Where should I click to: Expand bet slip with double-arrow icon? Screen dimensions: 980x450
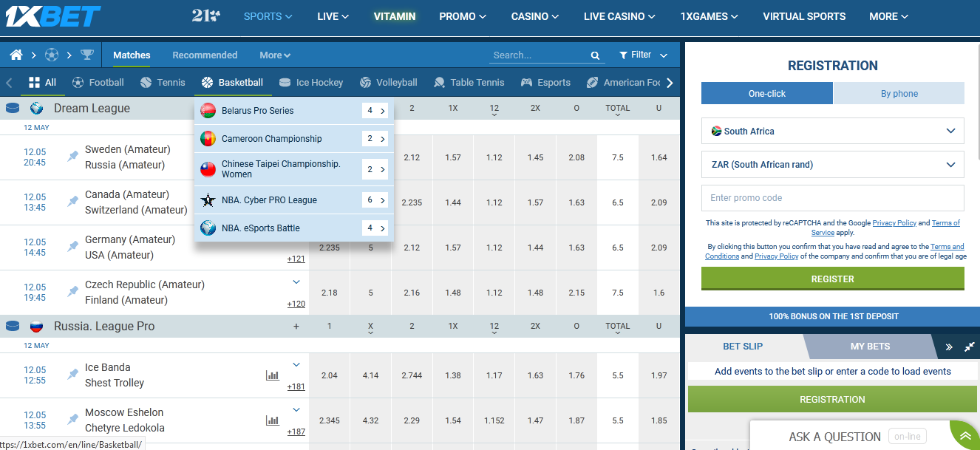point(949,347)
